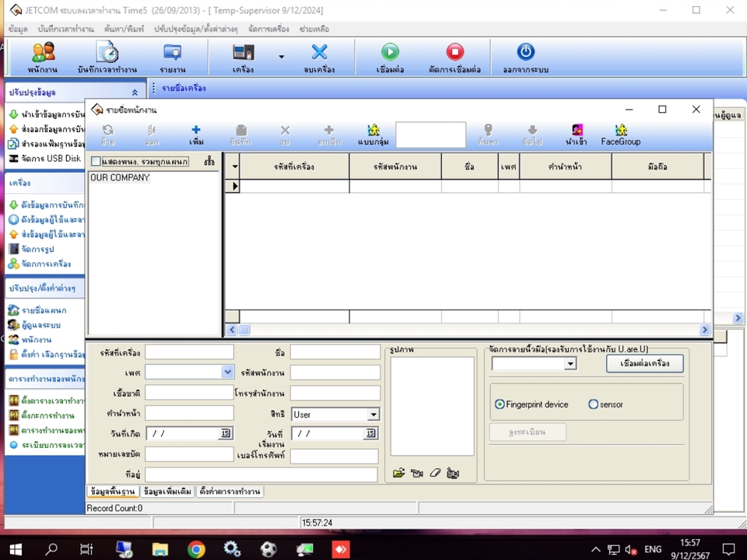This screenshot has width=747, height=560.
Task: Click the เครื่อง device toolbar icon
Action: click(x=244, y=58)
